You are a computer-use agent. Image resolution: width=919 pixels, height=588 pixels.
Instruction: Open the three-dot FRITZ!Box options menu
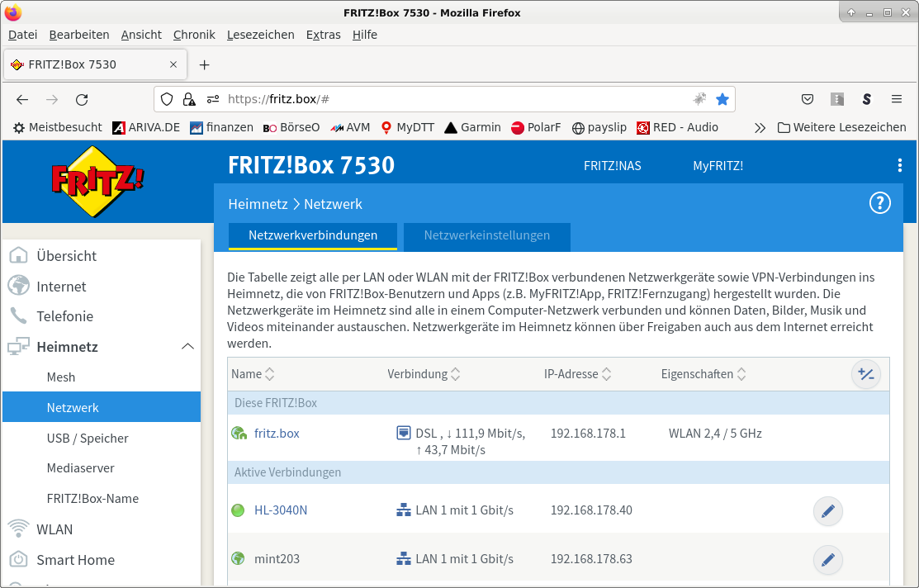900,166
